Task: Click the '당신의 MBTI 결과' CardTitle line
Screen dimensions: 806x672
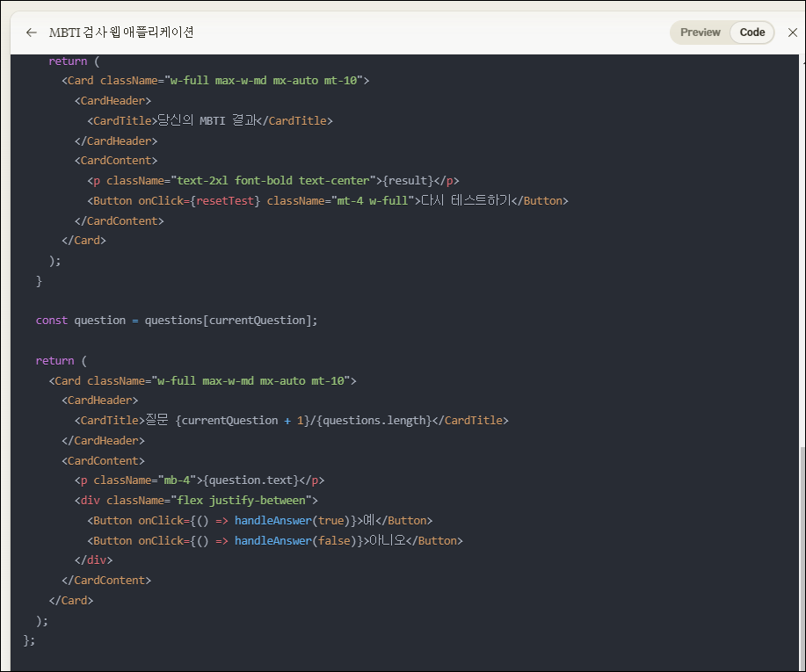Action: (210, 120)
